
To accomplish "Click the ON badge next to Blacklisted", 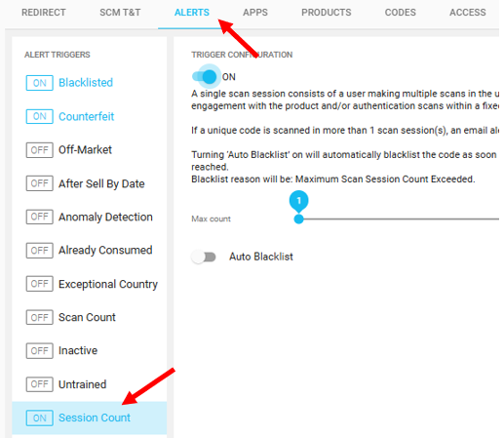I will point(40,83).
